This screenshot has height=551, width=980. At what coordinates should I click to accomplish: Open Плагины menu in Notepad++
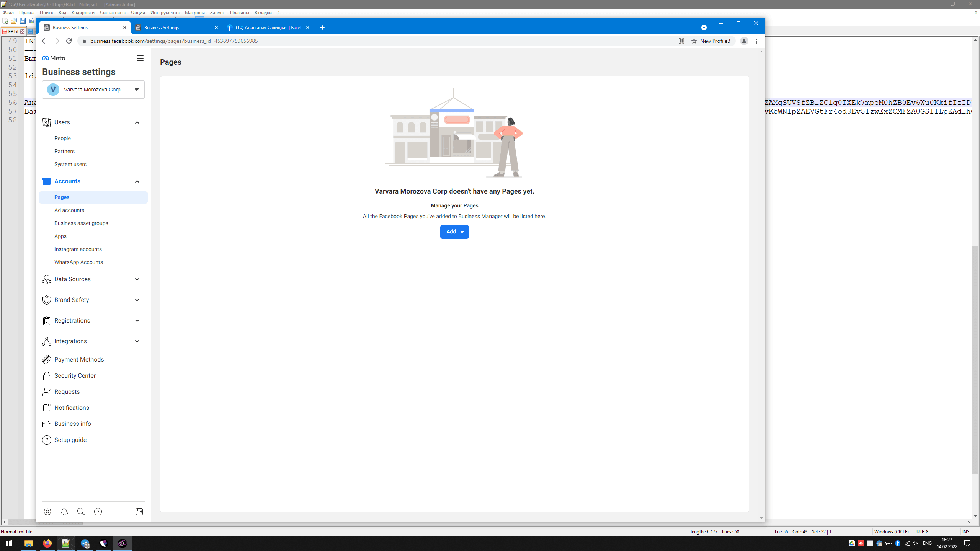tap(239, 13)
